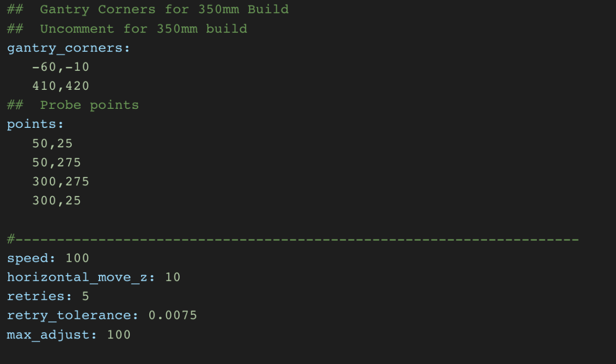Click the 'Probe points' comment line
Image resolution: width=616 pixels, height=364 pixels.
point(73,105)
